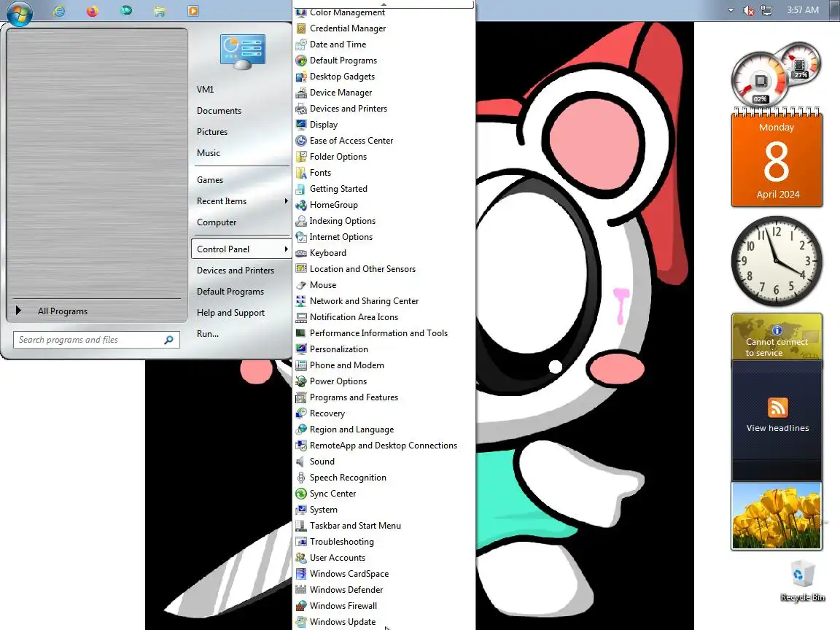This screenshot has width=840, height=630.
Task: Click the analog clock gadget
Action: tap(777, 261)
